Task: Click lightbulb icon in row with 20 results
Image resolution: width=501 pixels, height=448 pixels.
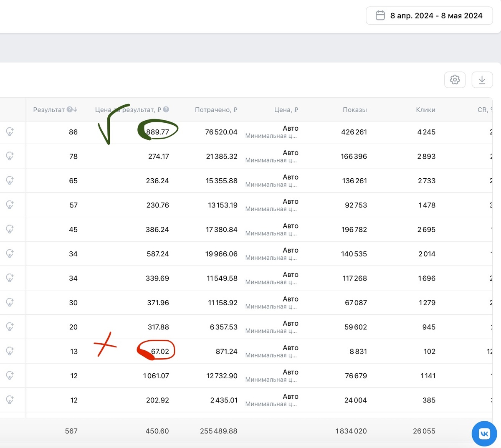Action: 10,327
